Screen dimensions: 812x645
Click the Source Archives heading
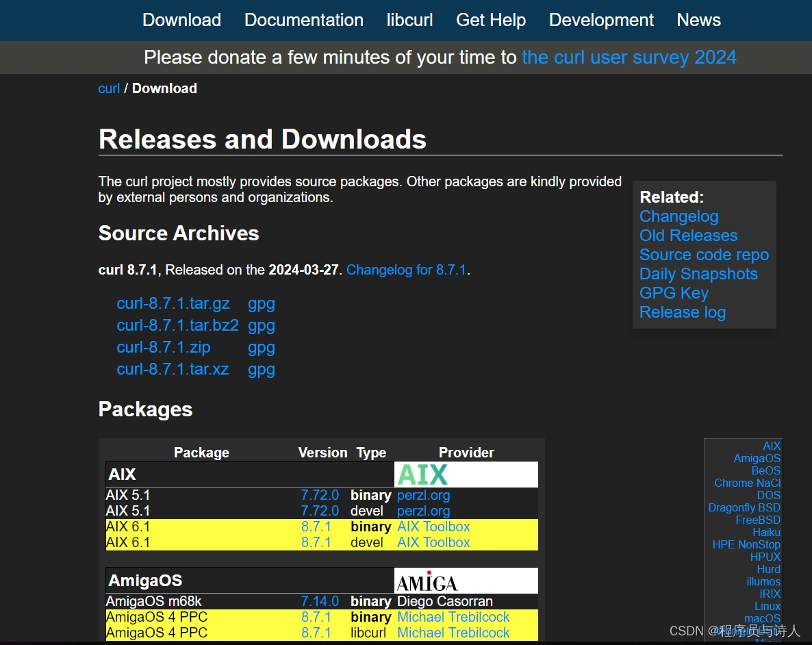click(179, 233)
